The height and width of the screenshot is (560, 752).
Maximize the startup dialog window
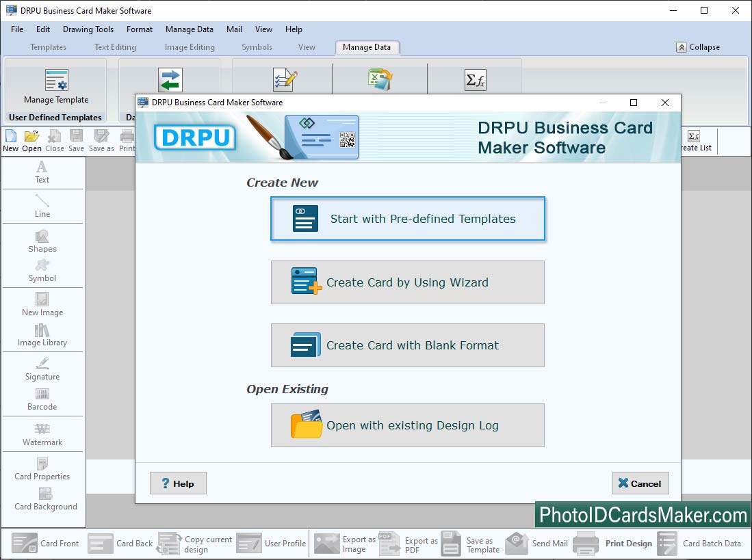coord(634,103)
